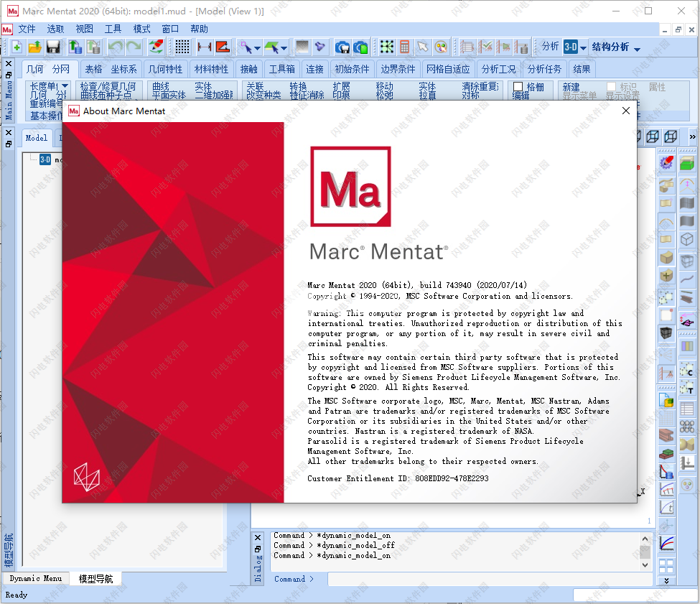Open a model file with the folder icon
Screen dimensions: 700x604
click(35, 47)
